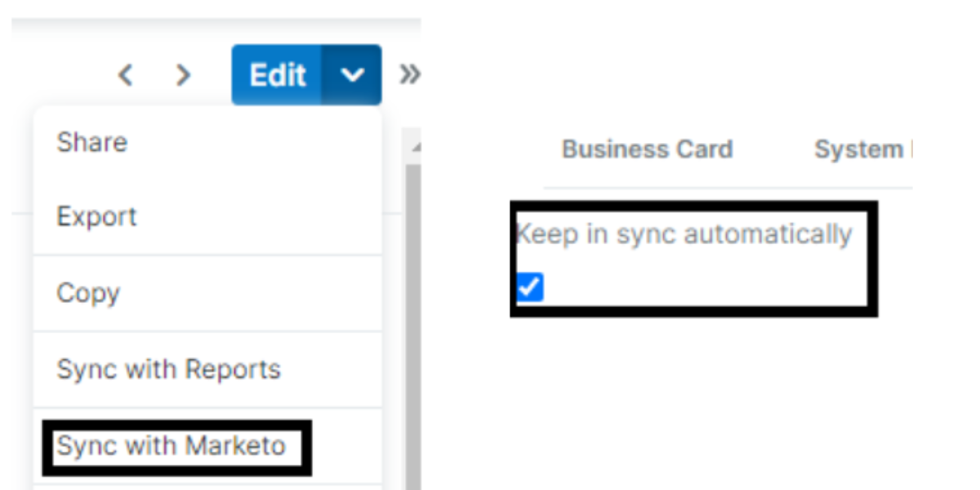Image resolution: width=980 pixels, height=490 pixels.
Task: Open the System tab
Action: click(860, 149)
